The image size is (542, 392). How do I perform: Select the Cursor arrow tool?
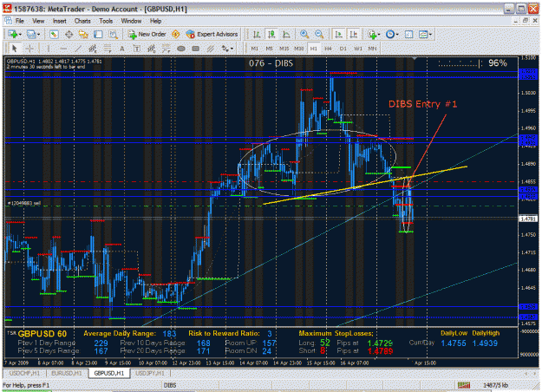click(x=15, y=49)
